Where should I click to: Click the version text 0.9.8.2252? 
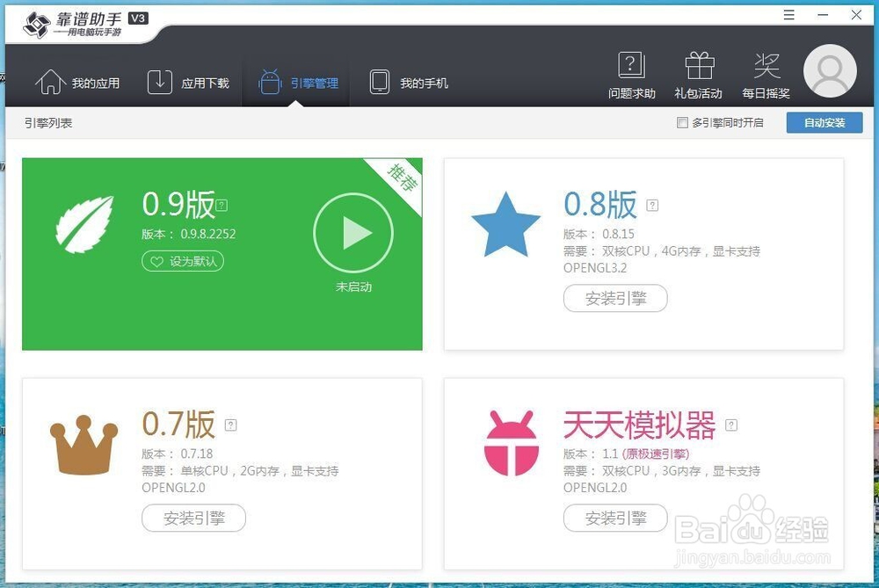click(x=208, y=234)
